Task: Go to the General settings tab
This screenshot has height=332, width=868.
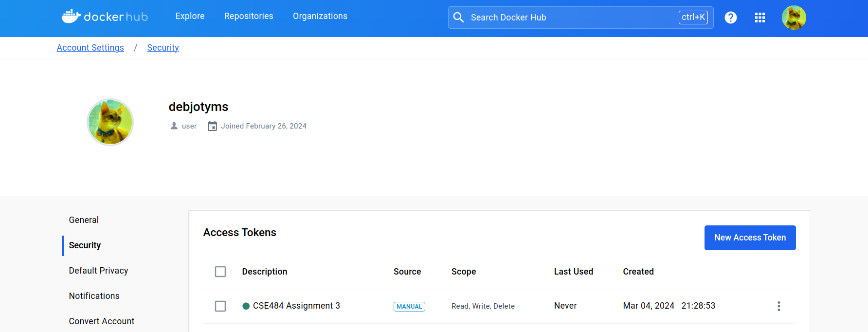Action: [84, 220]
